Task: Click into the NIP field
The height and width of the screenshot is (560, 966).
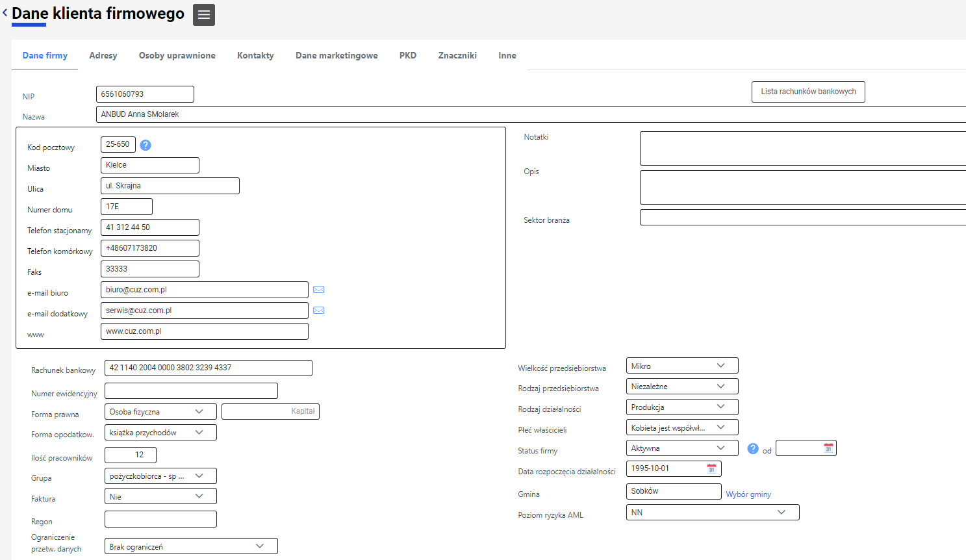Action: pyautogui.click(x=145, y=94)
